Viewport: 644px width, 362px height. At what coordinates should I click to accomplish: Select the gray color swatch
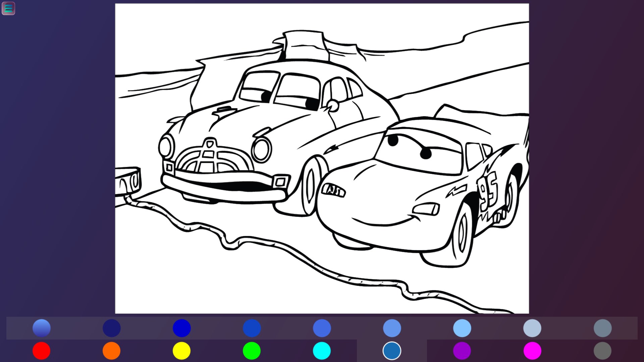(x=602, y=351)
